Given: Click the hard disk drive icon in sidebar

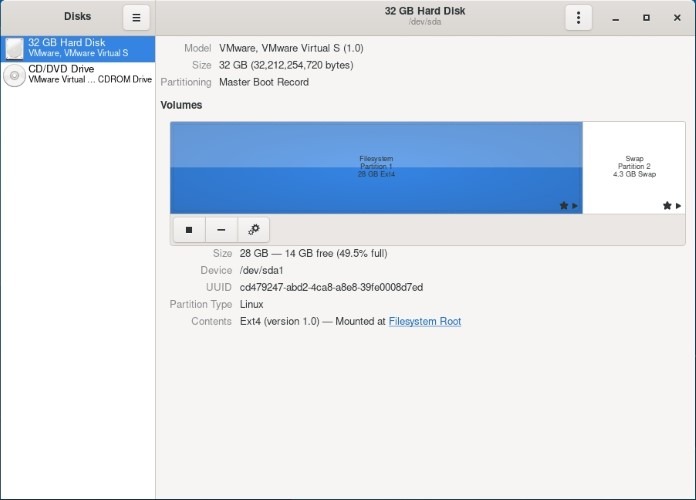Looking at the screenshot, I should point(14,47).
